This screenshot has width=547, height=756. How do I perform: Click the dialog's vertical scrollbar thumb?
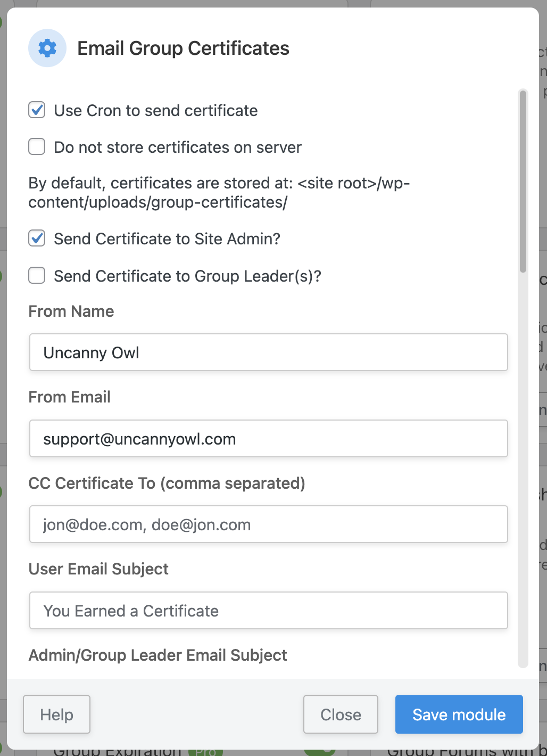pyautogui.click(x=523, y=181)
